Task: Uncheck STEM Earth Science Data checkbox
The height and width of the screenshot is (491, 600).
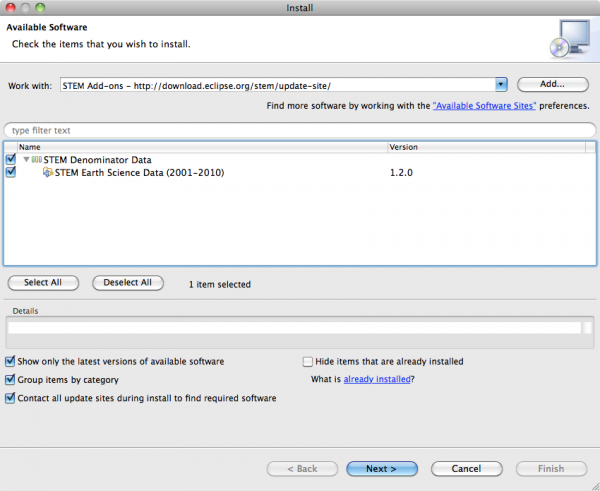Action: click(11, 173)
